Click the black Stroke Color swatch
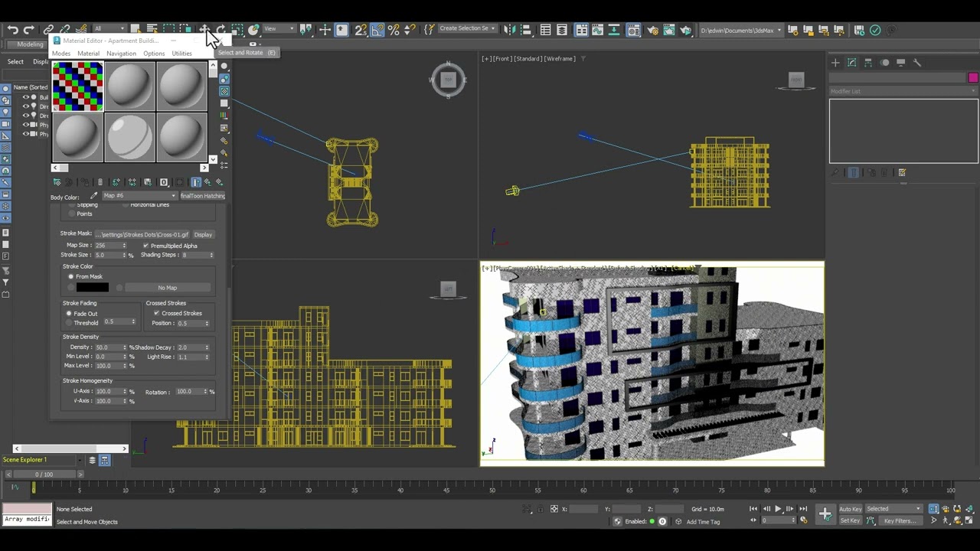980x551 pixels. [92, 288]
